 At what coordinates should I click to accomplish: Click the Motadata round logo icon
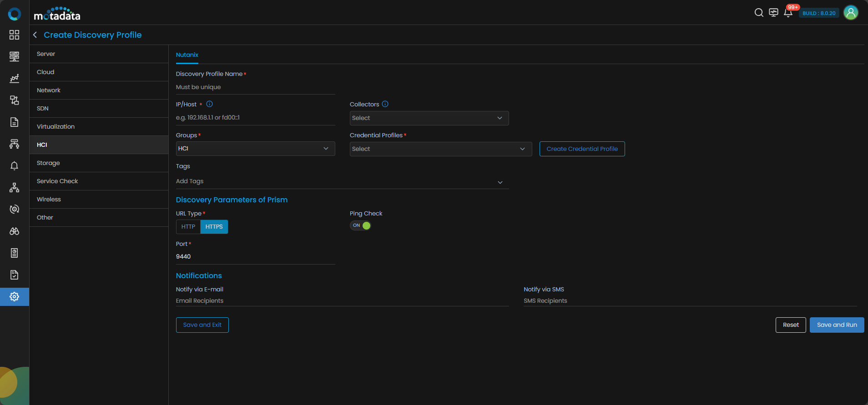[x=14, y=14]
